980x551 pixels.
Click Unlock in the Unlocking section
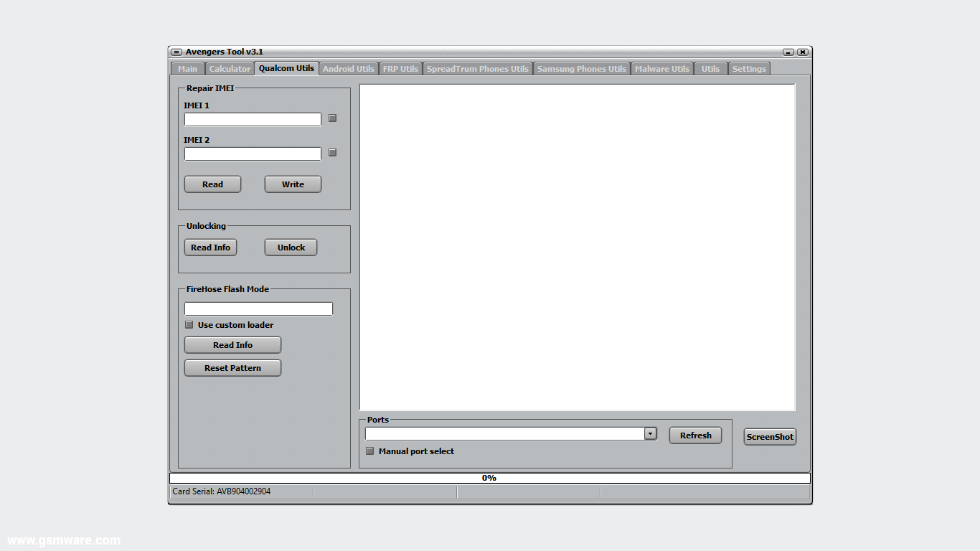291,247
